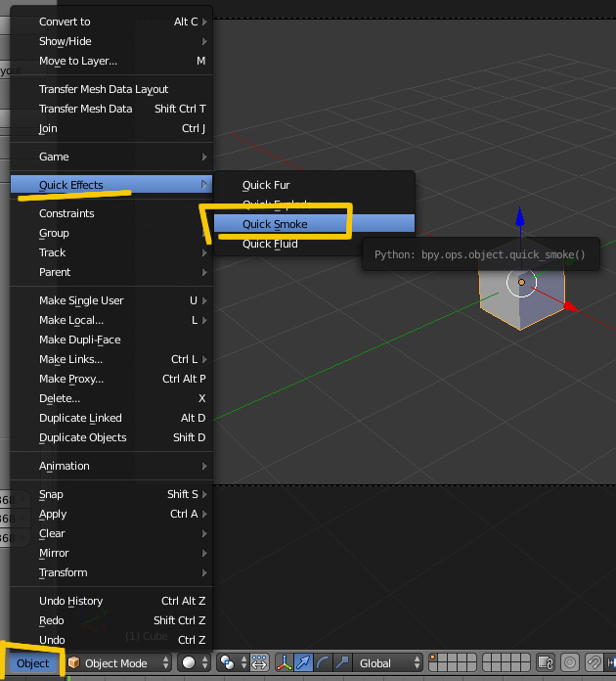616x681 pixels.
Task: Select Duplicate Objects entry
Action: [x=111, y=437]
